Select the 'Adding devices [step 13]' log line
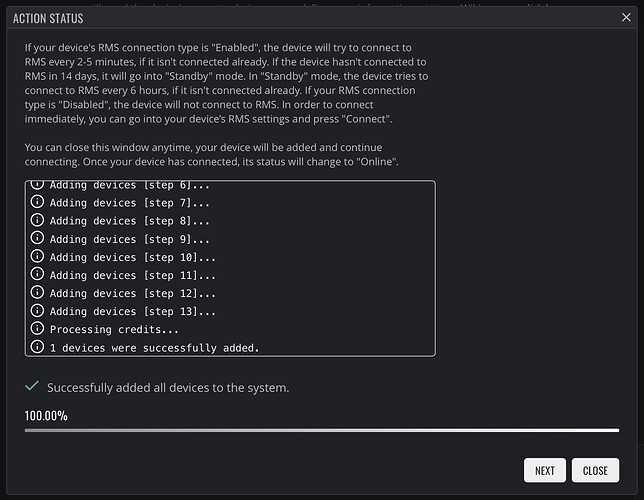This screenshot has height=500, width=644. (x=133, y=311)
